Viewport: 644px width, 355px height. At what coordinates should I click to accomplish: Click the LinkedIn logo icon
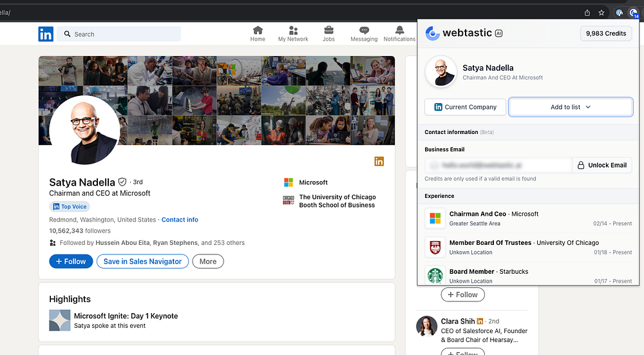point(46,34)
